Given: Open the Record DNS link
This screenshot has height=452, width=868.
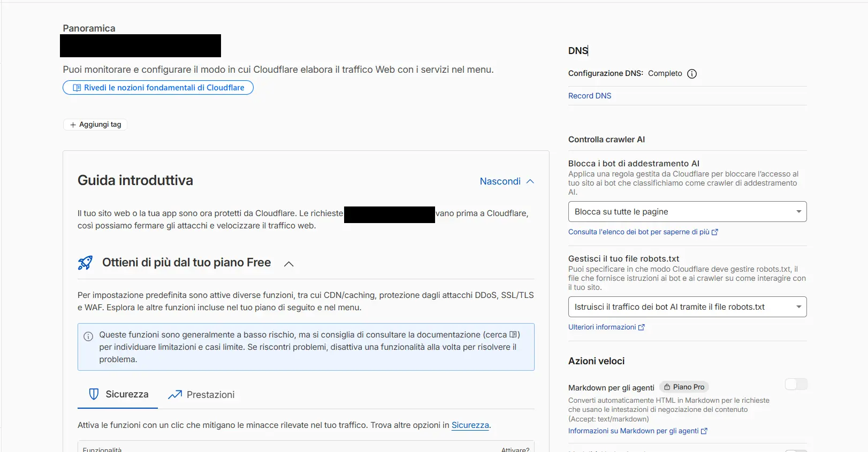Looking at the screenshot, I should tap(590, 96).
